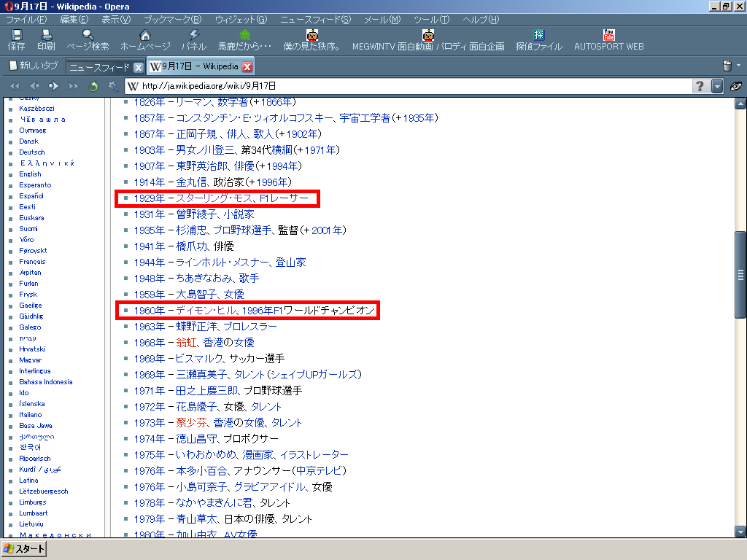
Task: Click the Save (保存) toolbar icon
Action: (16, 35)
